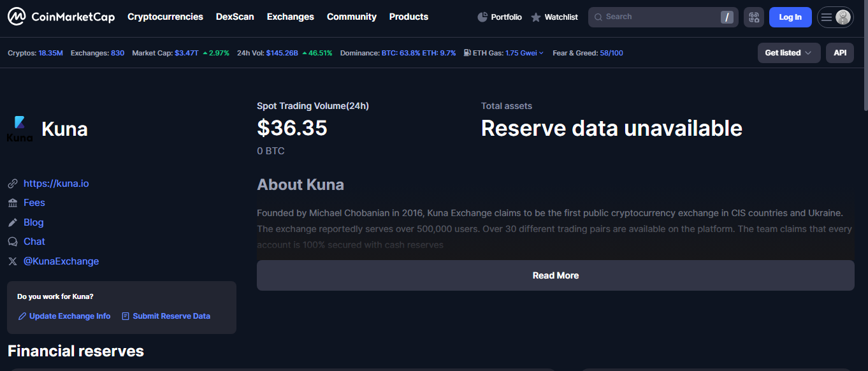Click the Do you work for Kuna? text

pyautogui.click(x=55, y=296)
